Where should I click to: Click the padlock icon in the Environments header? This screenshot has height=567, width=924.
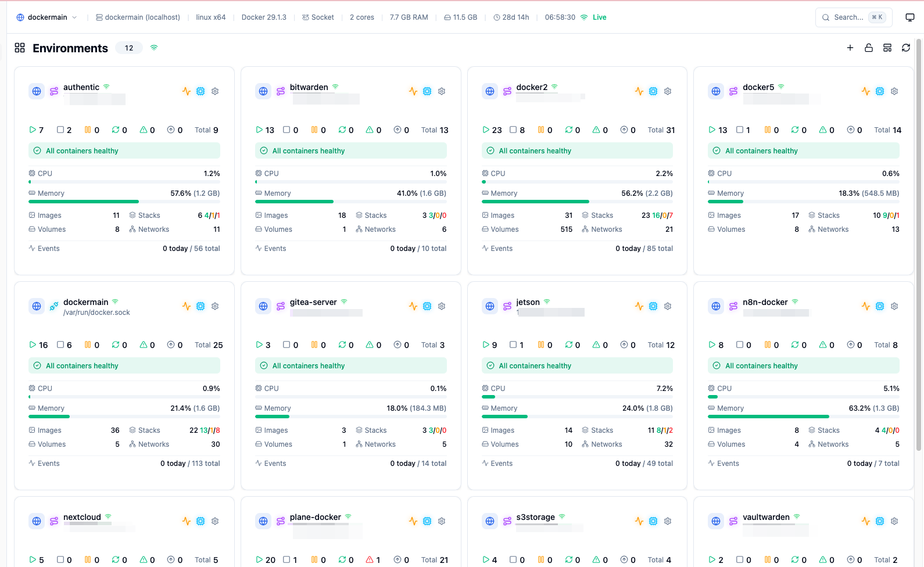[869, 48]
